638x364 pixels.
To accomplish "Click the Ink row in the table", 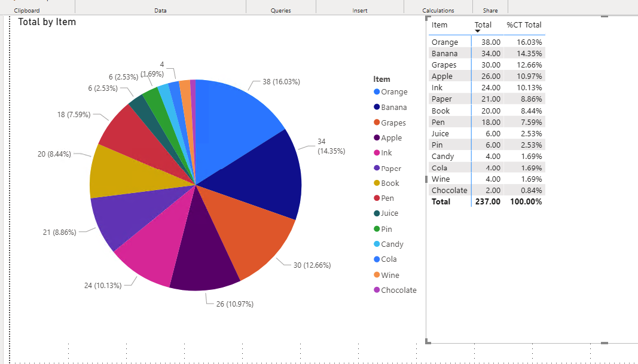I will point(487,87).
